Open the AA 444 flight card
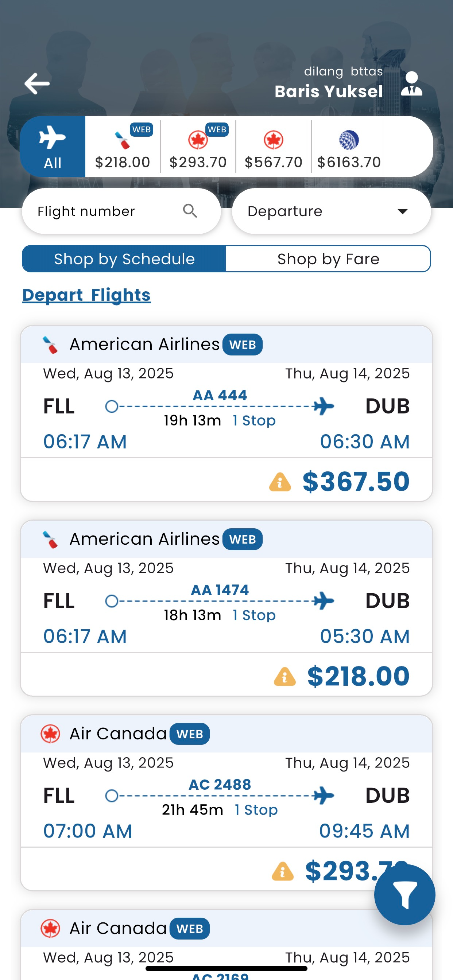453x980 pixels. (226, 413)
